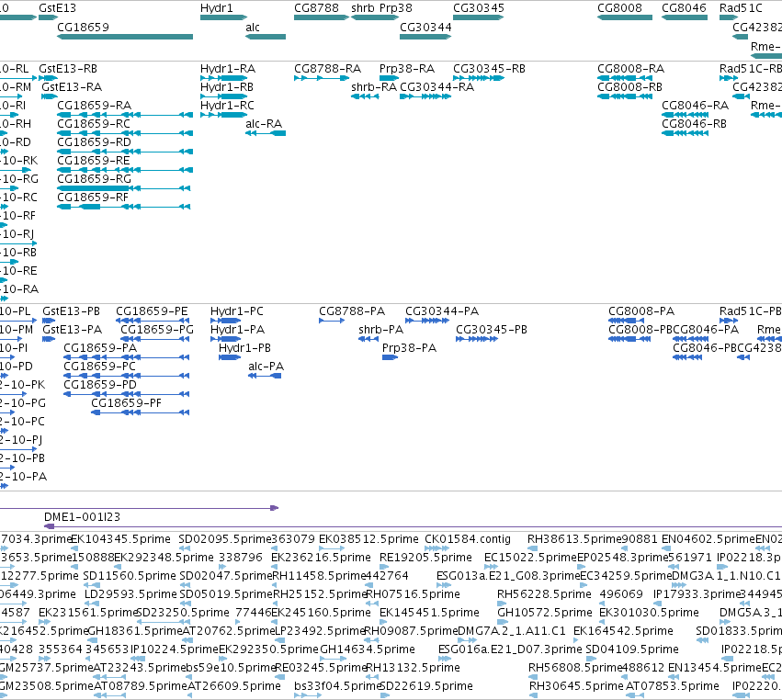Select the CG30344 gene label
Viewport: 782px width, 700px height.
(425, 27)
